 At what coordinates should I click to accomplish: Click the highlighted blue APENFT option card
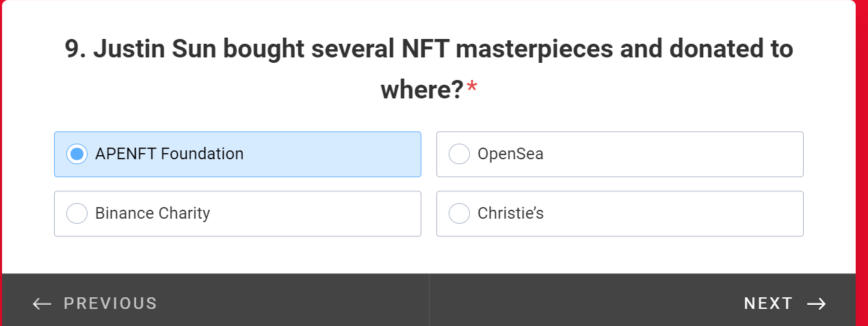[328, 154]
